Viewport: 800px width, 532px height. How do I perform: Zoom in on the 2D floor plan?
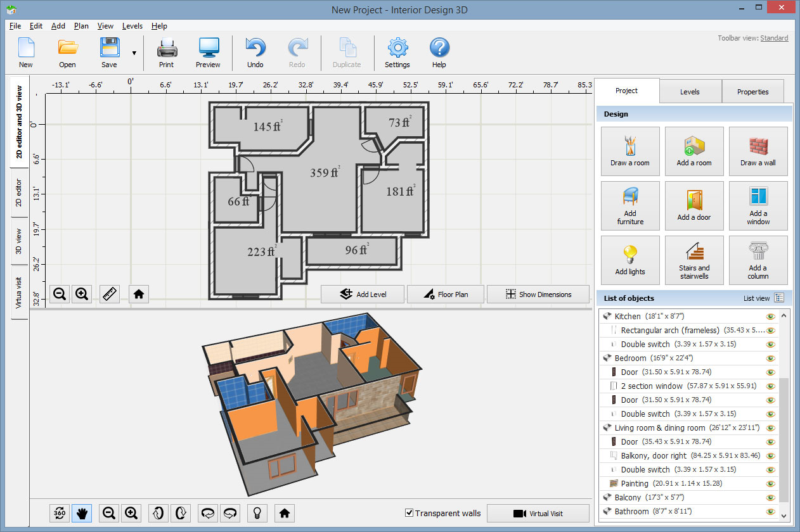pos(82,293)
